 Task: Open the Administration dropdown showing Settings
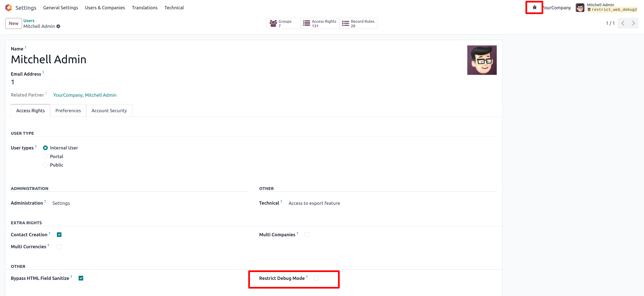pyautogui.click(x=61, y=203)
